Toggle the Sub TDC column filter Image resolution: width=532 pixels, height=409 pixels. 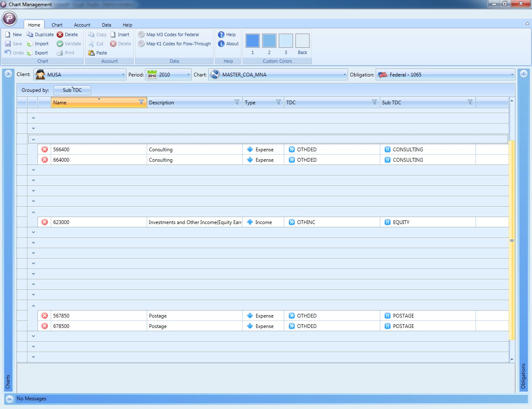(470, 102)
